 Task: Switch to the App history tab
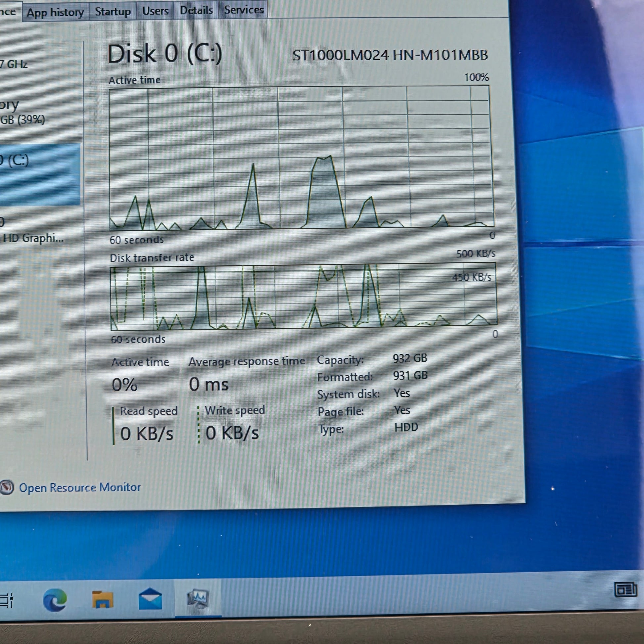point(55,13)
